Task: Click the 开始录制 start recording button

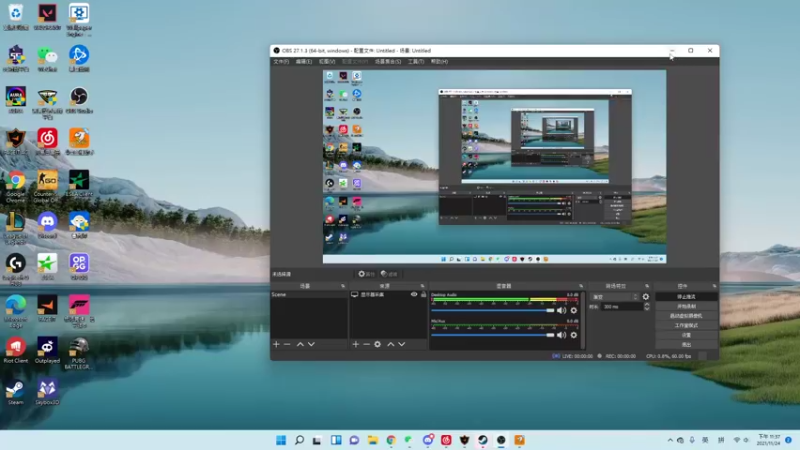Action: point(686,306)
